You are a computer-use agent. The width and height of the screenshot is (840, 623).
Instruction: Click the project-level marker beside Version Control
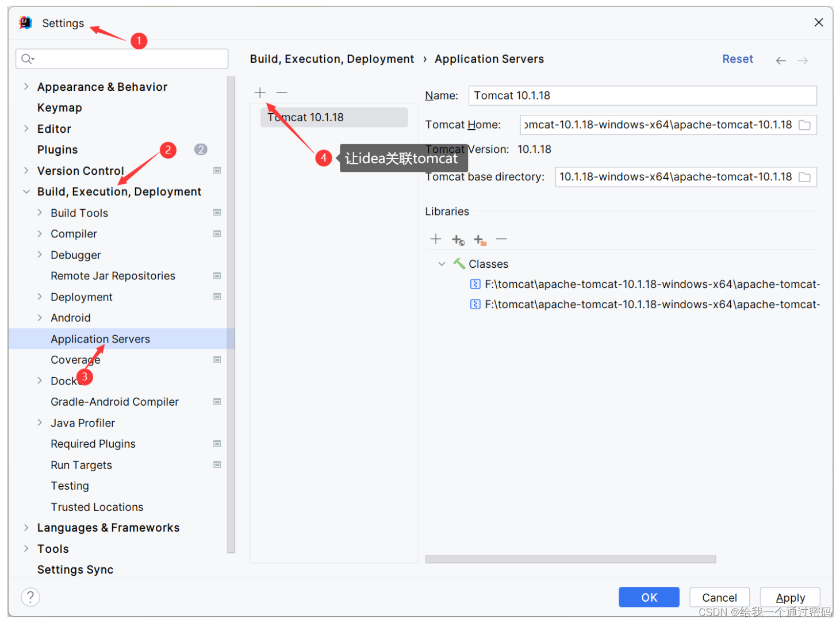(x=217, y=171)
